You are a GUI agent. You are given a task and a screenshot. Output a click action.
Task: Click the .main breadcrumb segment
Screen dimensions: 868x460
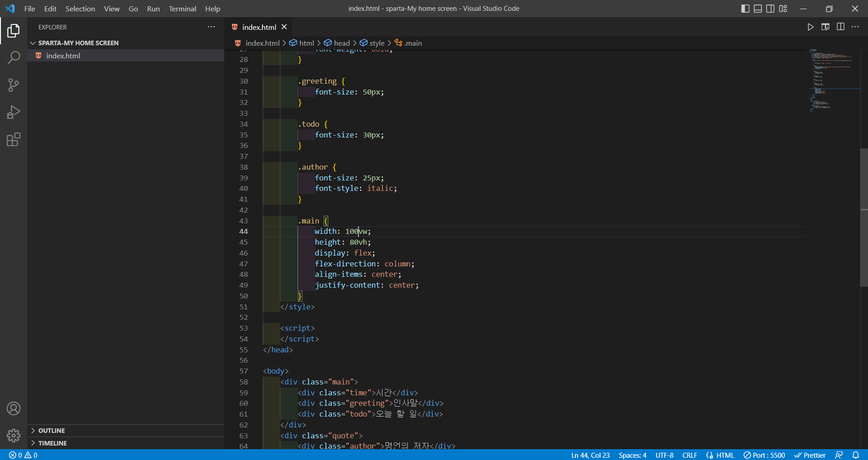[x=412, y=43]
